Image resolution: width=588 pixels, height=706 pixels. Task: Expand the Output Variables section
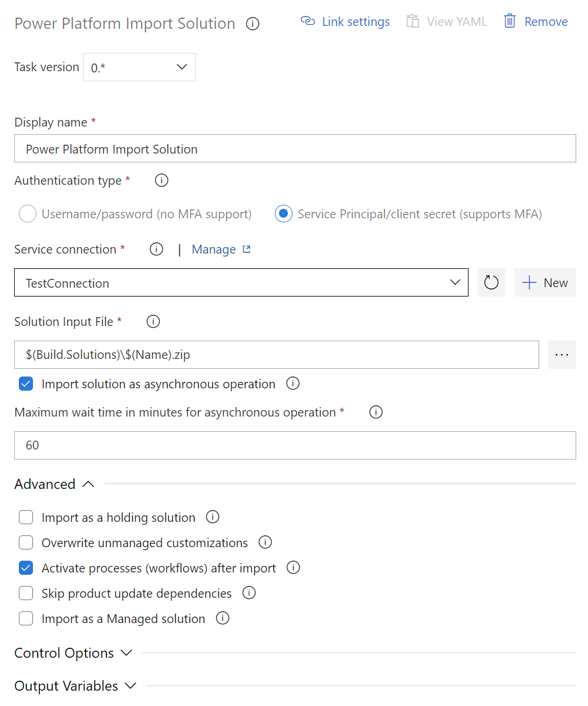pyautogui.click(x=75, y=686)
